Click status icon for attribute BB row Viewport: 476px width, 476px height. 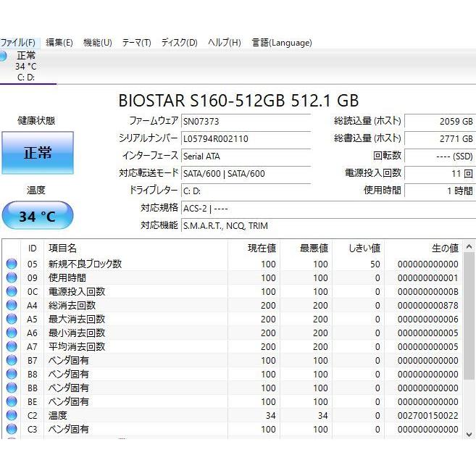[x=12, y=388]
